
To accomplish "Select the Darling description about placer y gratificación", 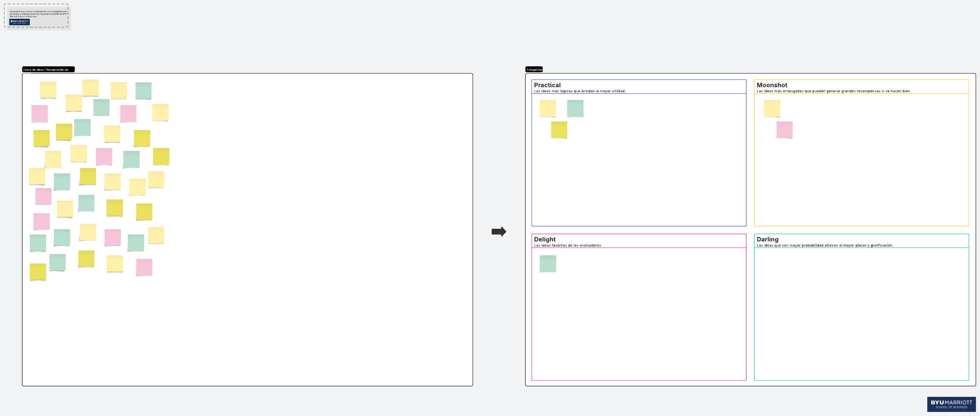I will (824, 246).
